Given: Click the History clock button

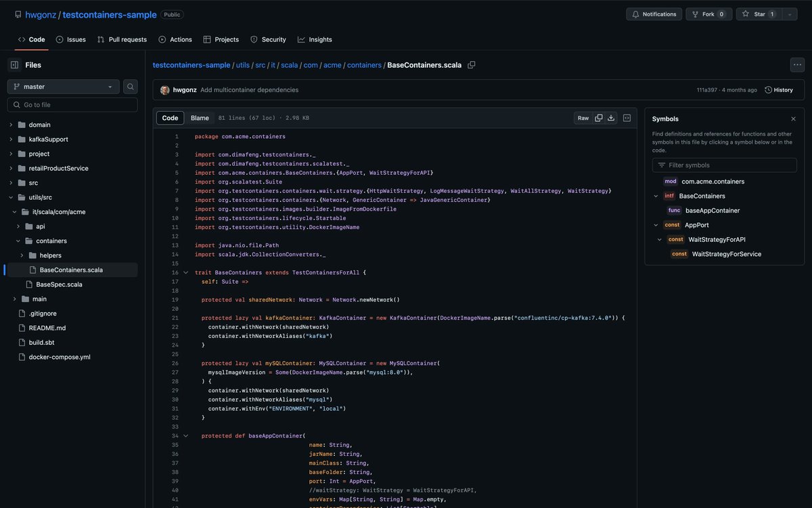Looking at the screenshot, I should [779, 90].
